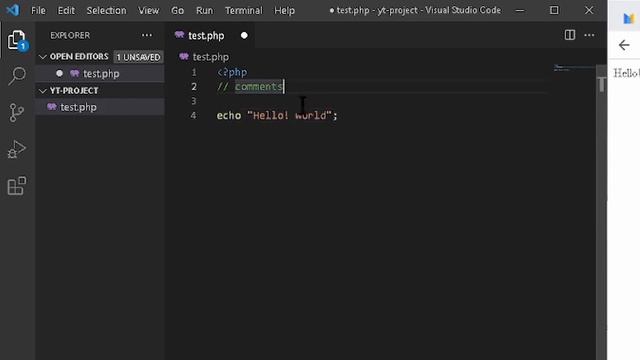Open the Edit menu

(66, 10)
